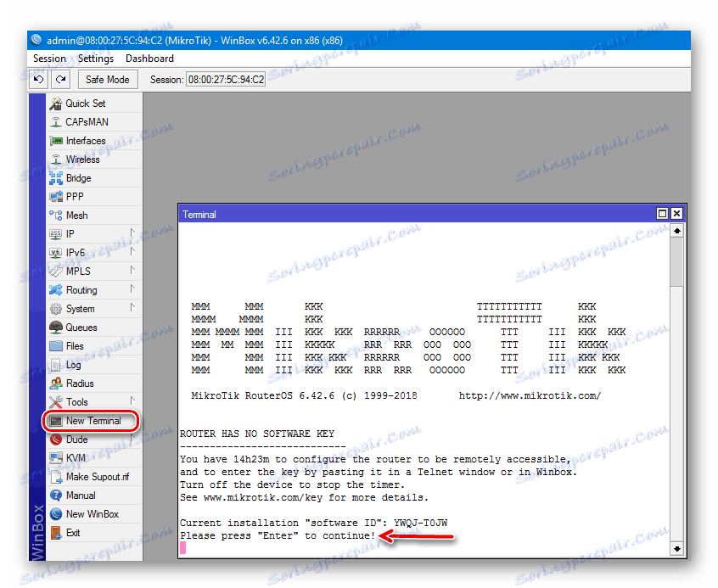Click the redo arrow in toolbar

[60, 80]
